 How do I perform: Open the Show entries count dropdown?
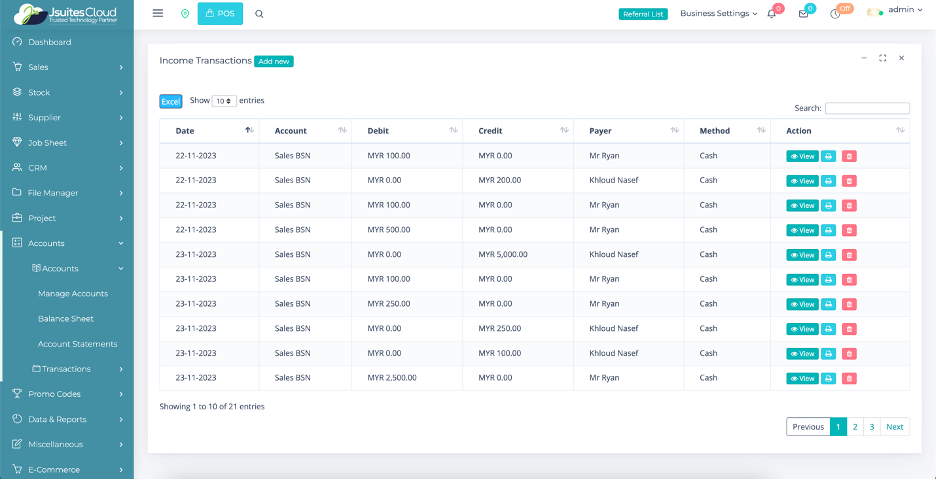point(224,101)
